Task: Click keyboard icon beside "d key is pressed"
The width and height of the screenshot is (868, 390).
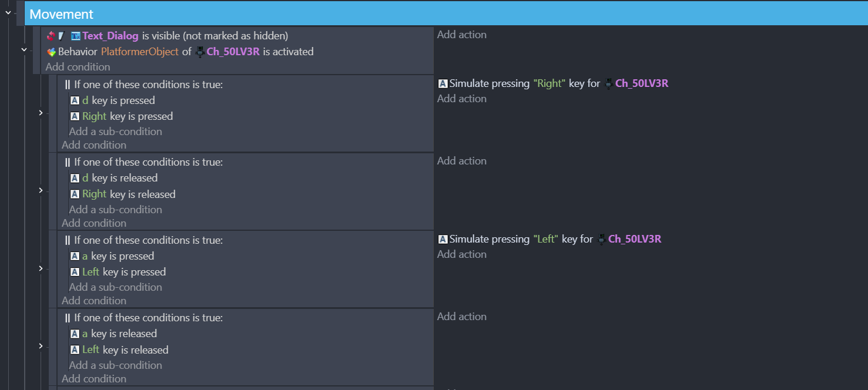Action: click(75, 100)
